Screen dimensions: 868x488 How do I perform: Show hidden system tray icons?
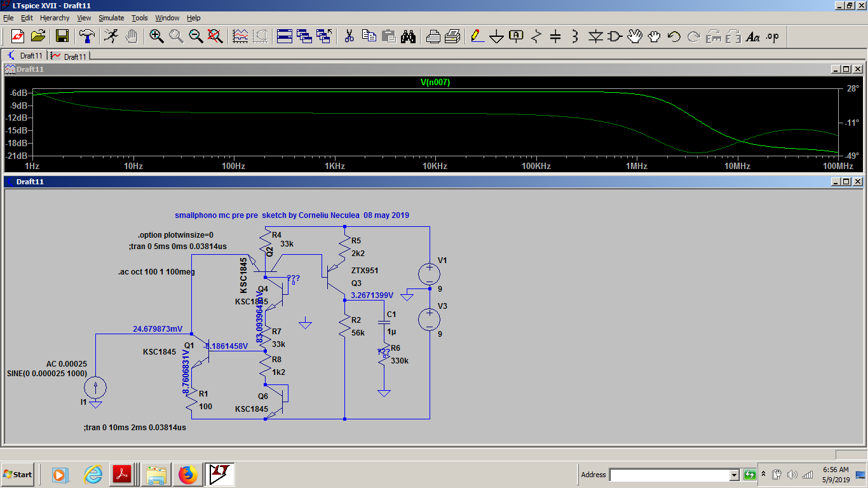pyautogui.click(x=763, y=474)
